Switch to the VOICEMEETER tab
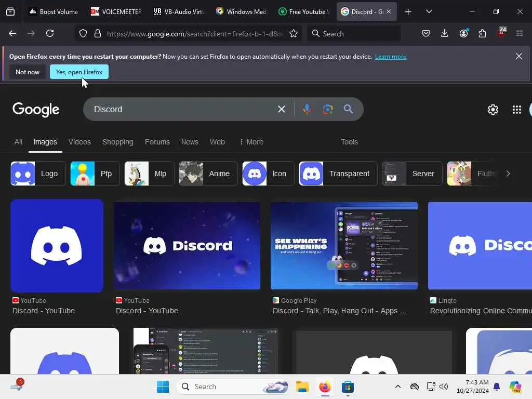 pos(116,12)
